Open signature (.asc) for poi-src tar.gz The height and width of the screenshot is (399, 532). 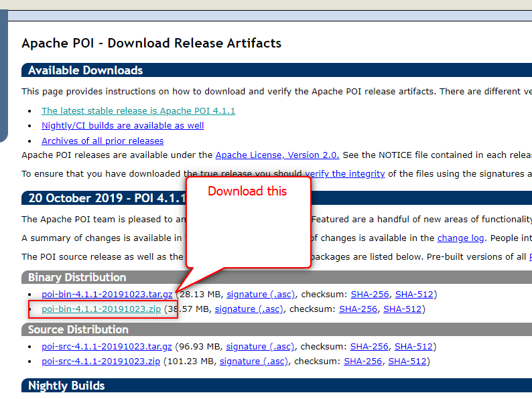pos(259,346)
